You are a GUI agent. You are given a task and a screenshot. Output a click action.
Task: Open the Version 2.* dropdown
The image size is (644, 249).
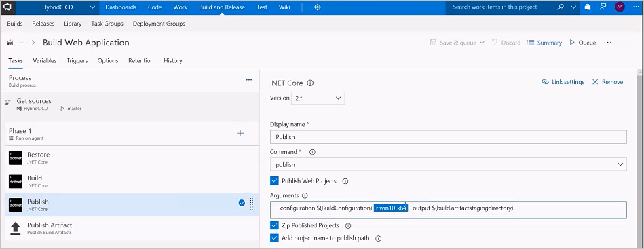coord(318,98)
